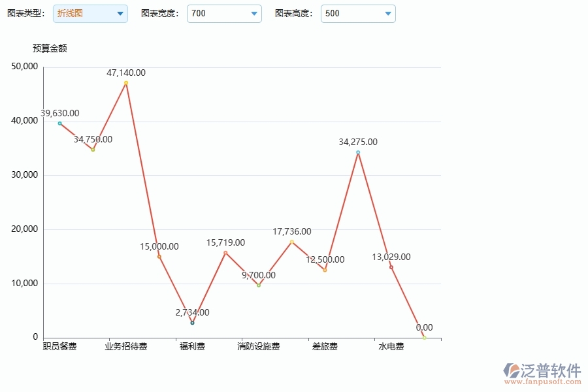Image resolution: width=588 pixels, height=392 pixels.
Task: Expand the 图表高度 height dropdown showing 500
Action: coord(357,13)
